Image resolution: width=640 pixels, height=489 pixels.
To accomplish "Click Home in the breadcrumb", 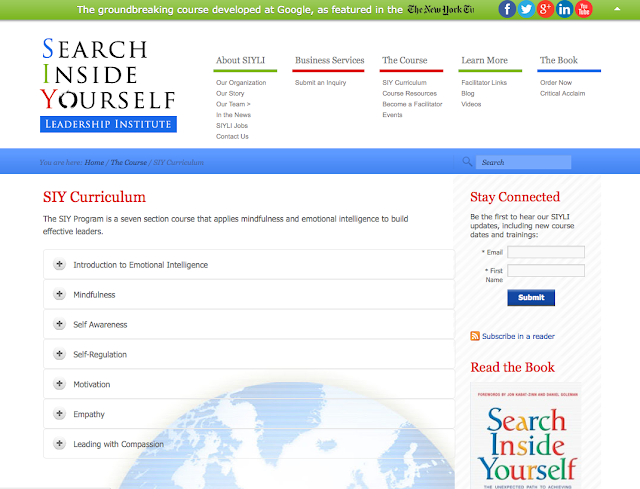I will pos(94,162).
